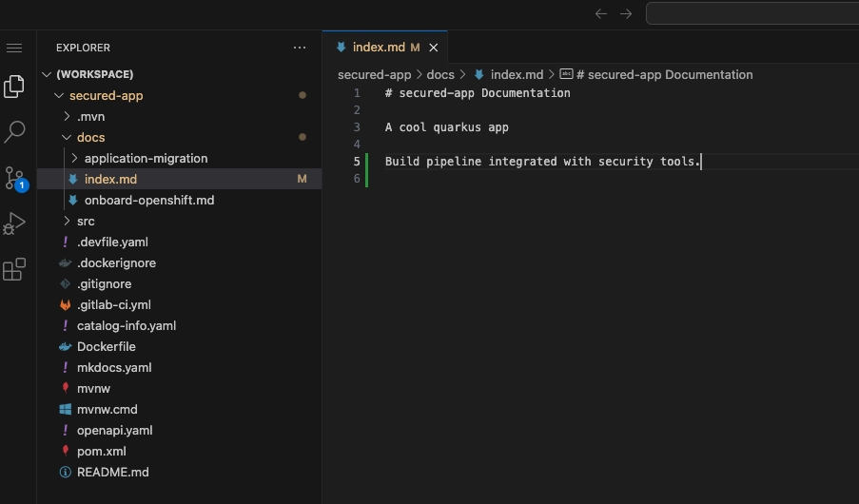859x504 pixels.
Task: Select the index.md editor tab
Action: coord(378,48)
